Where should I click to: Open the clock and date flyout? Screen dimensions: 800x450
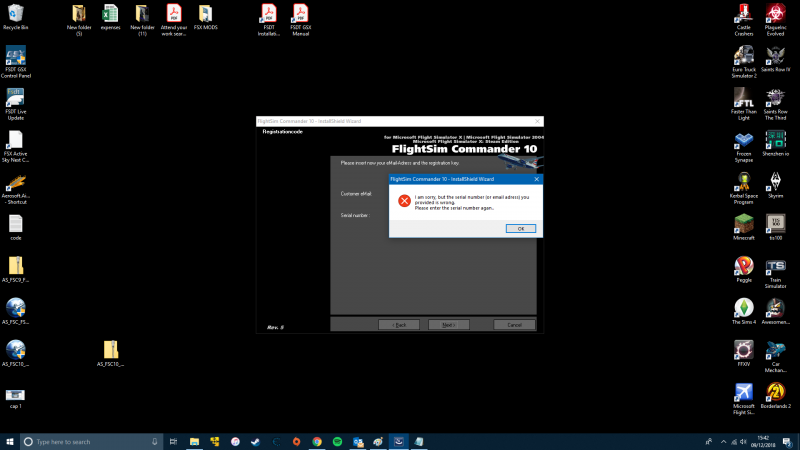tap(763, 442)
